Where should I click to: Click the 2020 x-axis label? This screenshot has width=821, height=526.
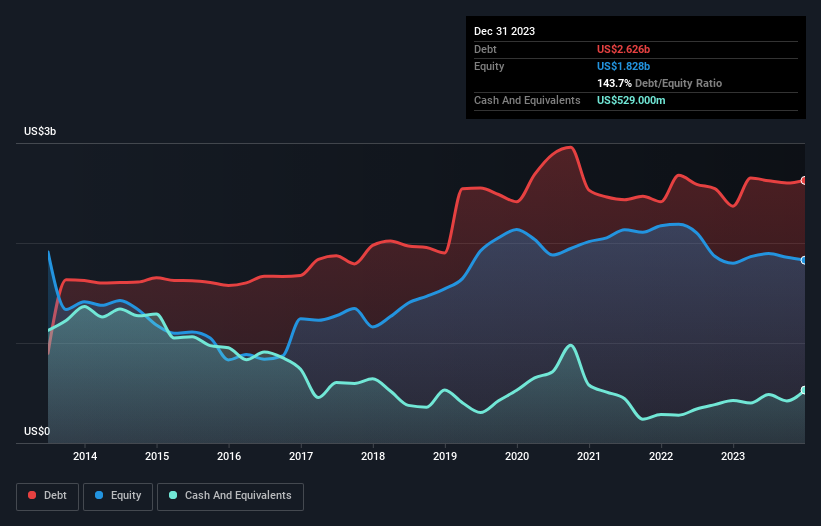[517, 456]
